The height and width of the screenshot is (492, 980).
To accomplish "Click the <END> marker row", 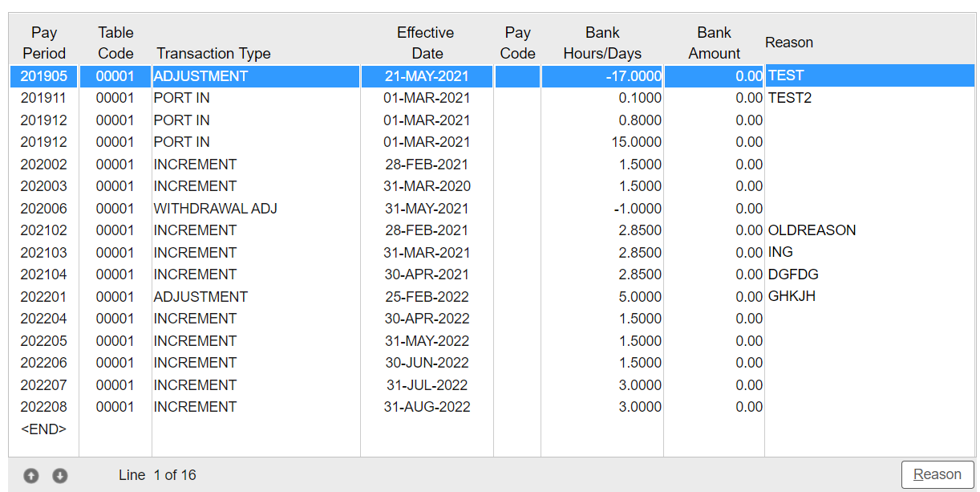I will (44, 429).
